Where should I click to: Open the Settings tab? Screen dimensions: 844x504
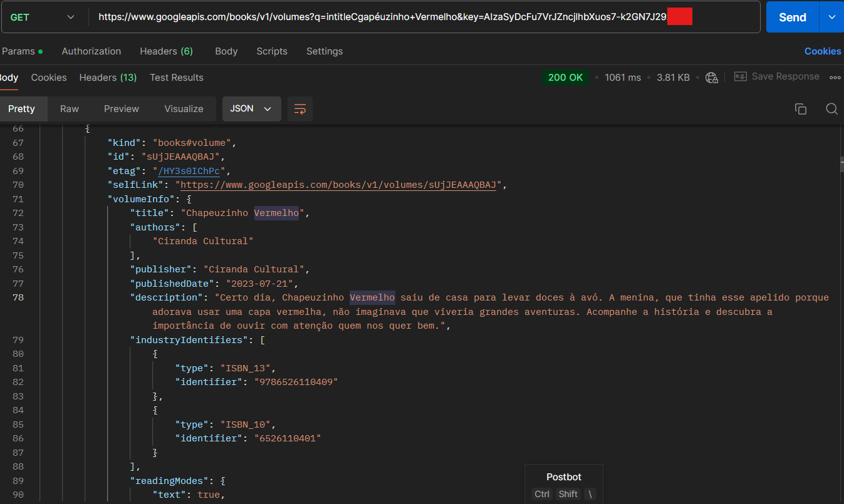[325, 51]
